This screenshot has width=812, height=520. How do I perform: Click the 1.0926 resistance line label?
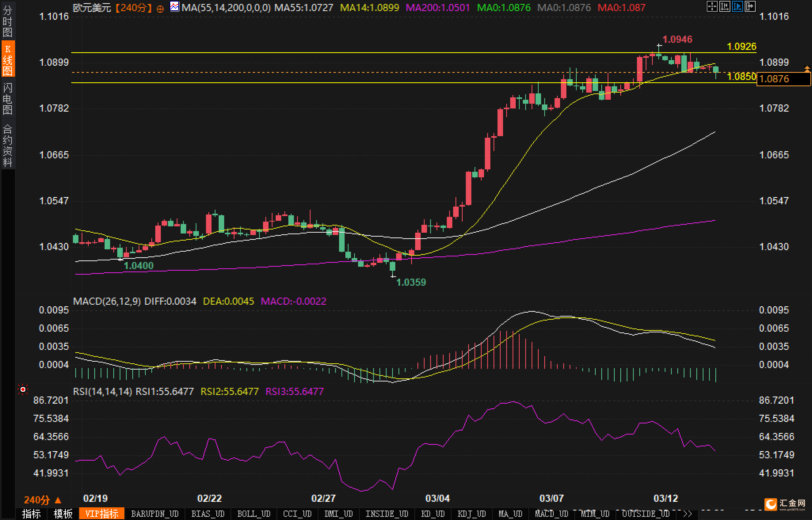click(x=741, y=46)
